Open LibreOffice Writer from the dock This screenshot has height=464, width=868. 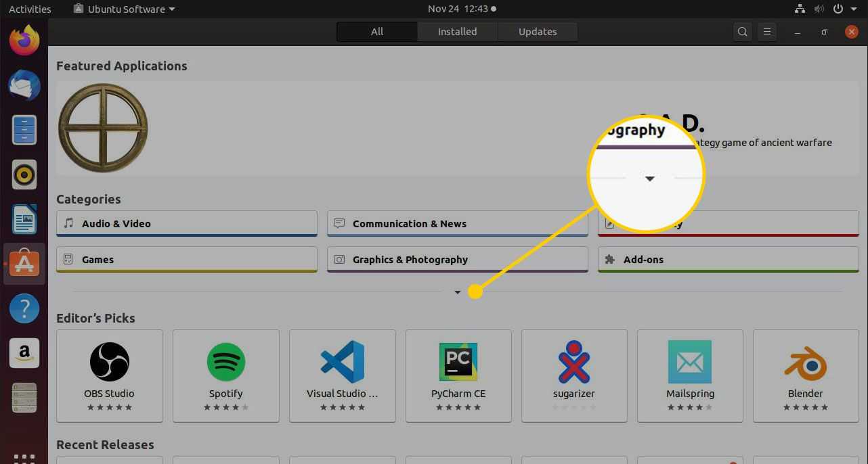[x=24, y=219]
